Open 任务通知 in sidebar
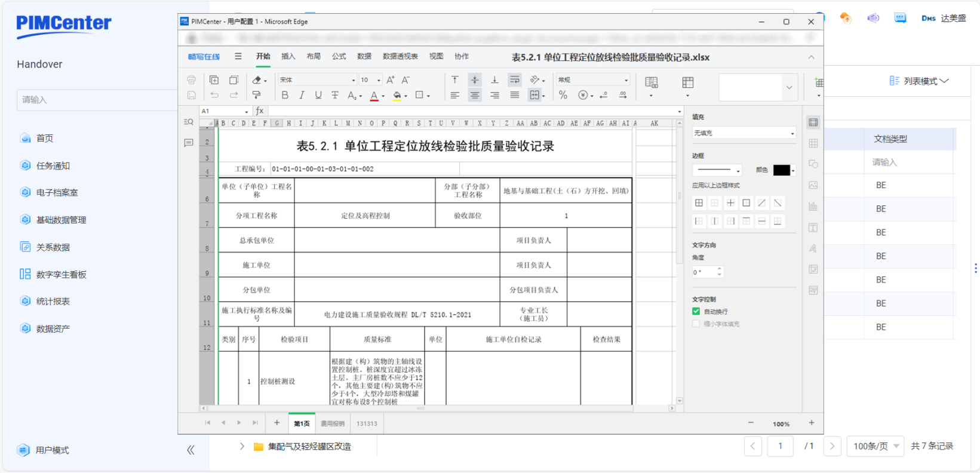 coord(53,166)
